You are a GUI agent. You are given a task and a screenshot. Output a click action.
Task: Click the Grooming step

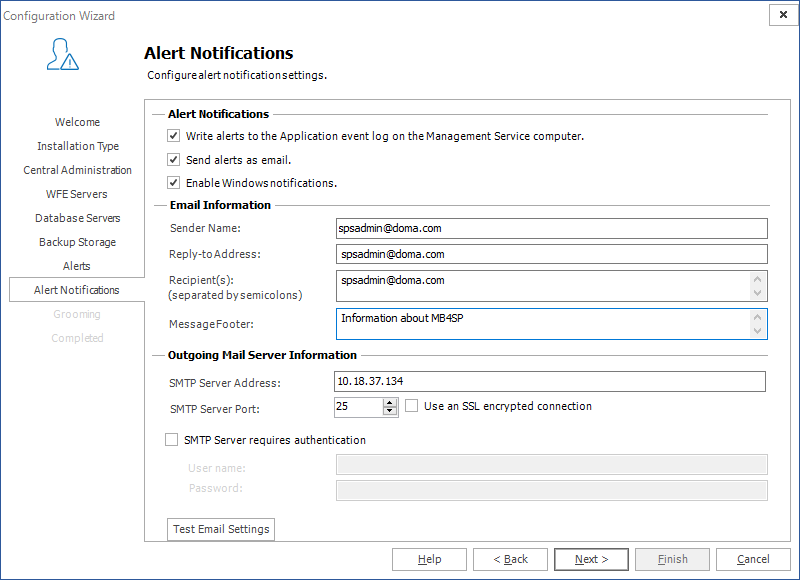tap(77, 314)
